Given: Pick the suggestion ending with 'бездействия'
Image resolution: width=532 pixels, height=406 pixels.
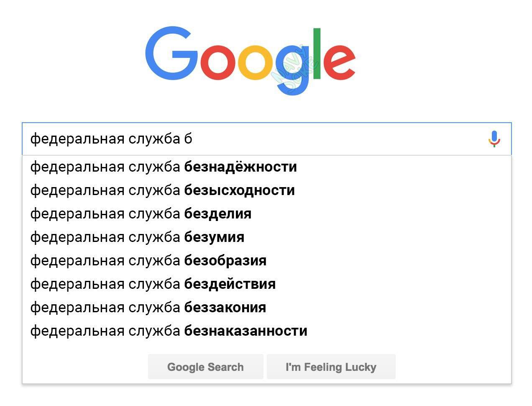Looking at the screenshot, I should (x=153, y=284).
